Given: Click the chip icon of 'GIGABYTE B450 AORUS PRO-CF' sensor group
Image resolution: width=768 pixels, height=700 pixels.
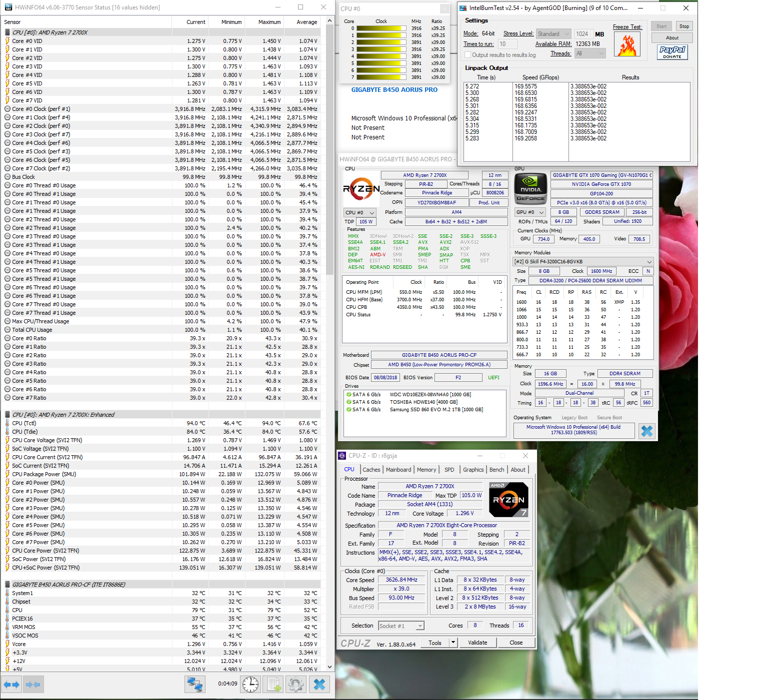Looking at the screenshot, I should (x=7, y=585).
